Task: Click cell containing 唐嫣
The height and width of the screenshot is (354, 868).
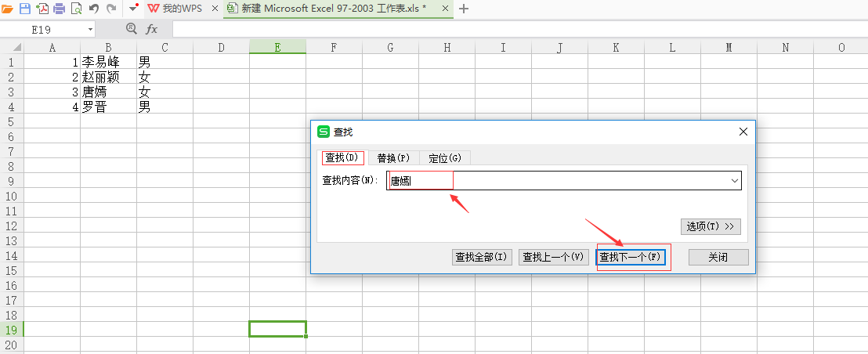Action: 108,92
